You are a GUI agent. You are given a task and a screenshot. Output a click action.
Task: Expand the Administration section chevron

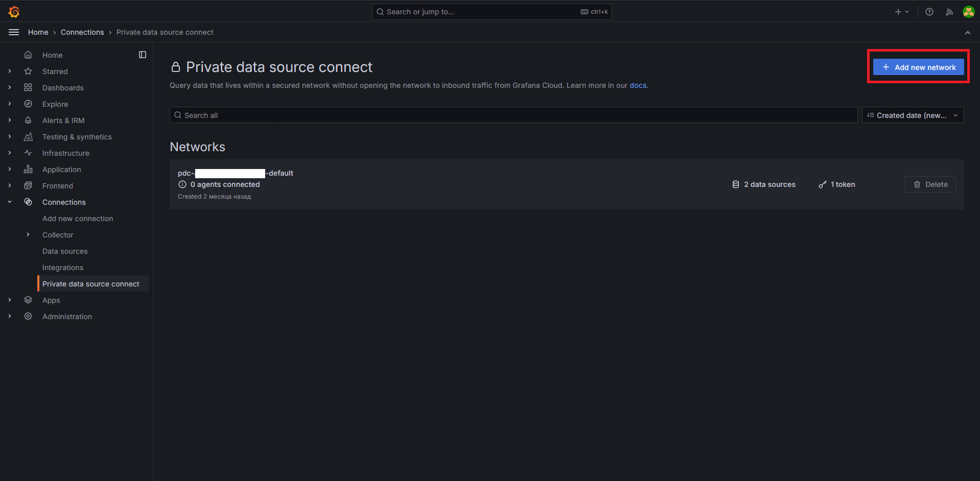tap(10, 316)
